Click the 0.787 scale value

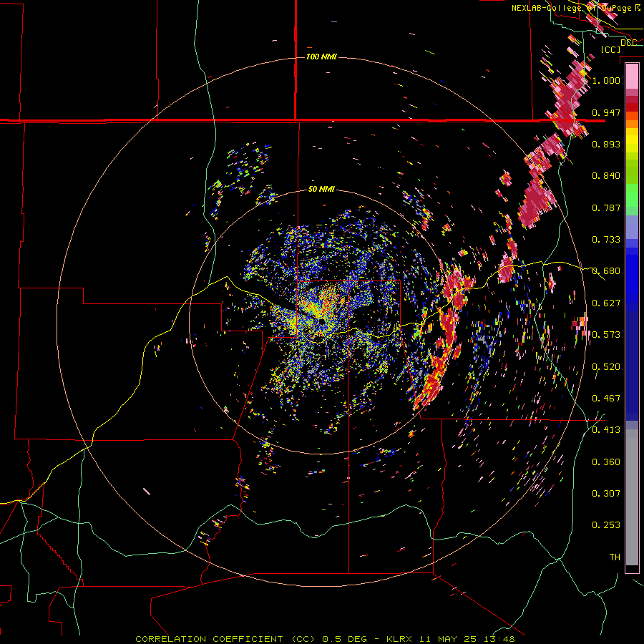click(x=606, y=208)
